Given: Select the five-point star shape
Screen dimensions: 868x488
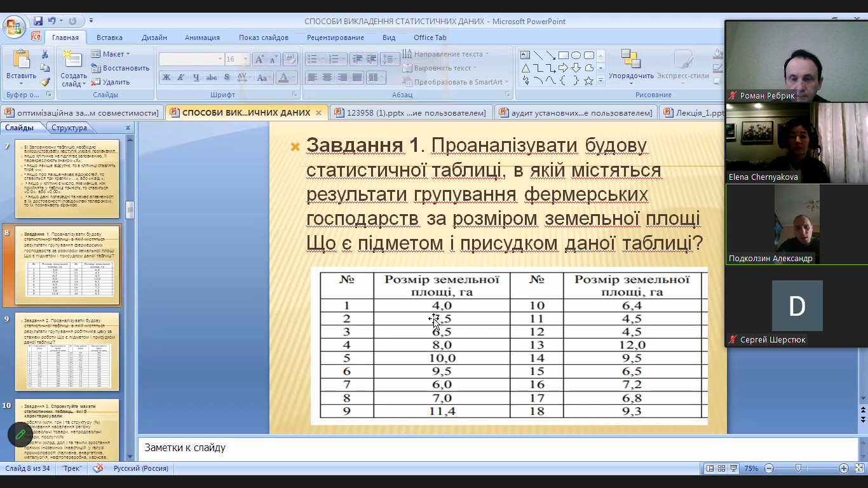Looking at the screenshot, I should coord(588,81).
